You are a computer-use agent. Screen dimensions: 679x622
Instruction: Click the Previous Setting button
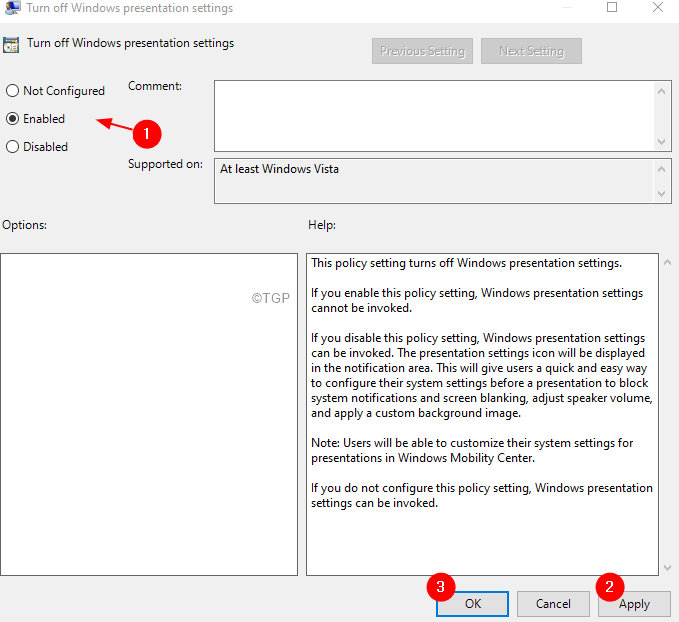coord(422,51)
